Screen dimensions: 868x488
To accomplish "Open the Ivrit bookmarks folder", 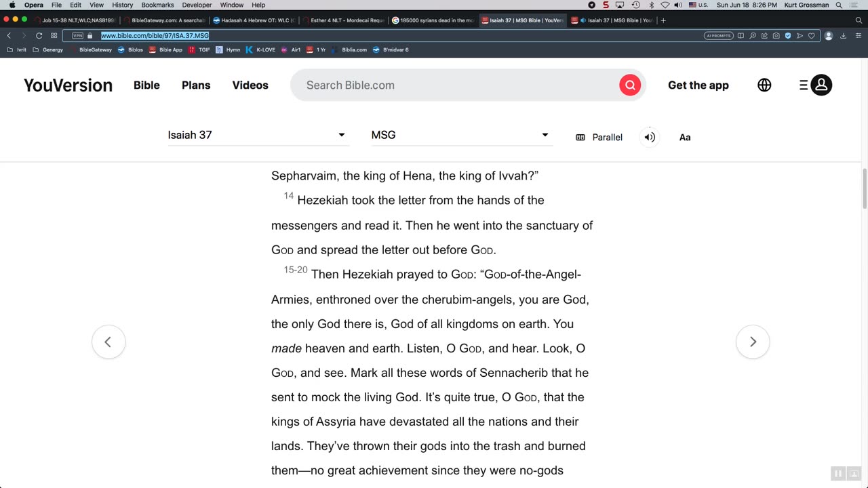I will (16, 49).
